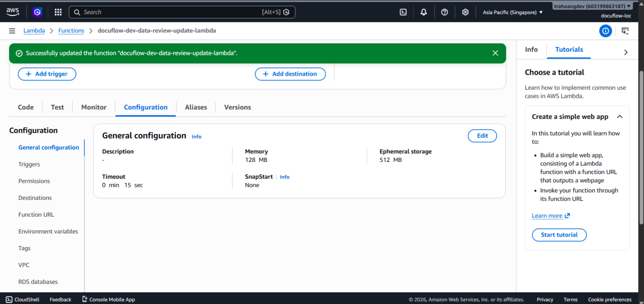Switch to the Info help panel tab

(x=531, y=49)
